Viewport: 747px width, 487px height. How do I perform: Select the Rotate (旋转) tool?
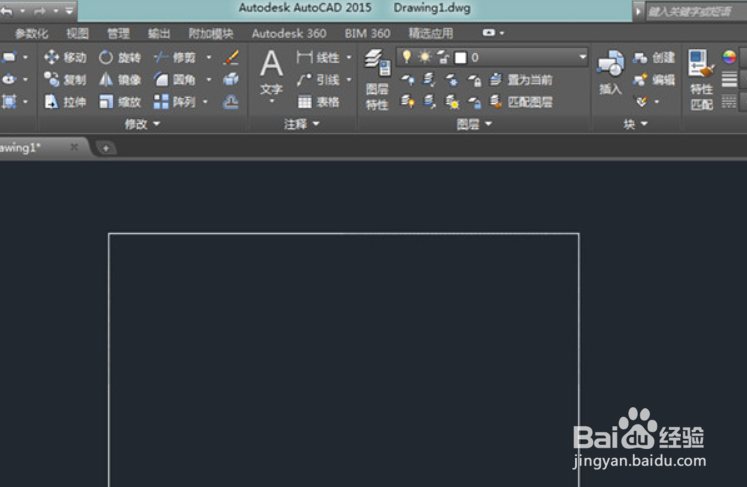[120, 58]
